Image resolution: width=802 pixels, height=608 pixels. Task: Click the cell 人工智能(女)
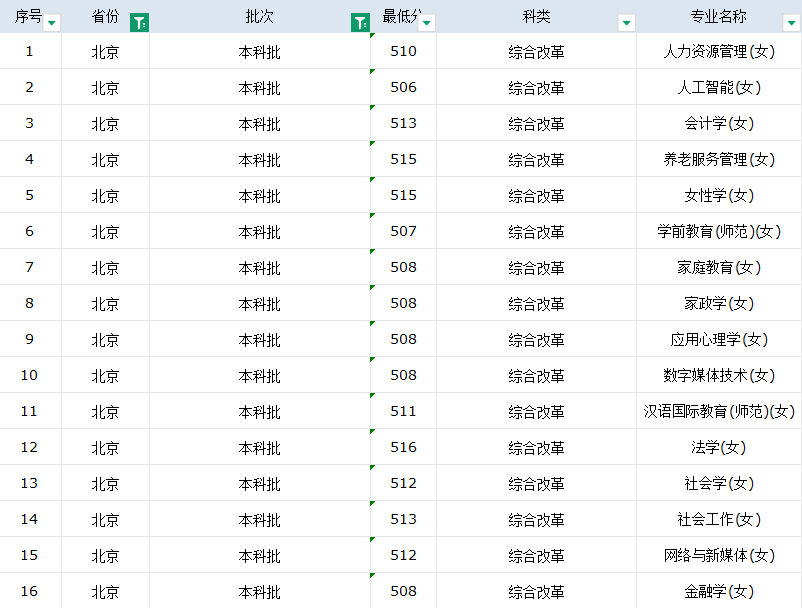click(719, 87)
